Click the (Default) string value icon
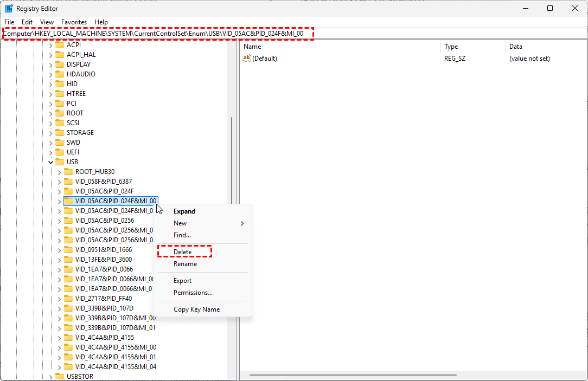Image resolution: width=588 pixels, height=381 pixels. tap(247, 59)
